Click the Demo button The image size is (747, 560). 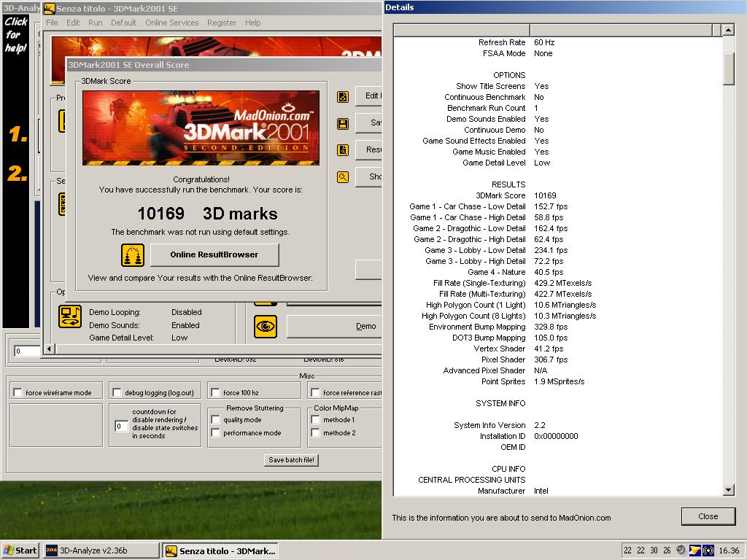pyautogui.click(x=333, y=326)
